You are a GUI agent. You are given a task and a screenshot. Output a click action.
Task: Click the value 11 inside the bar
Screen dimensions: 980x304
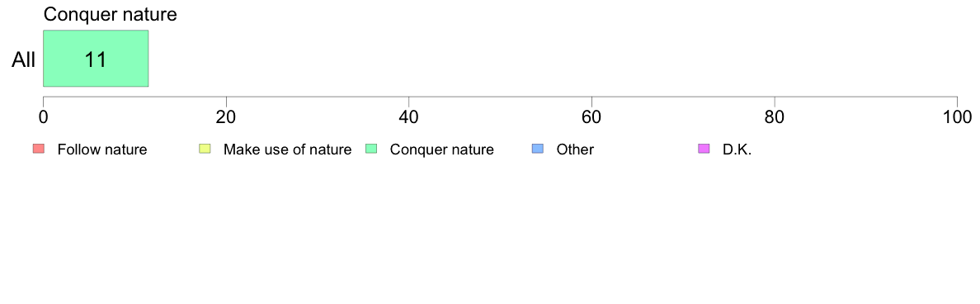pyautogui.click(x=95, y=60)
